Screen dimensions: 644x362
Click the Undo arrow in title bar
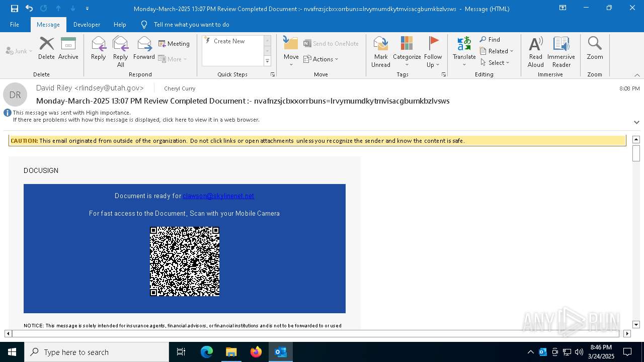click(x=29, y=9)
